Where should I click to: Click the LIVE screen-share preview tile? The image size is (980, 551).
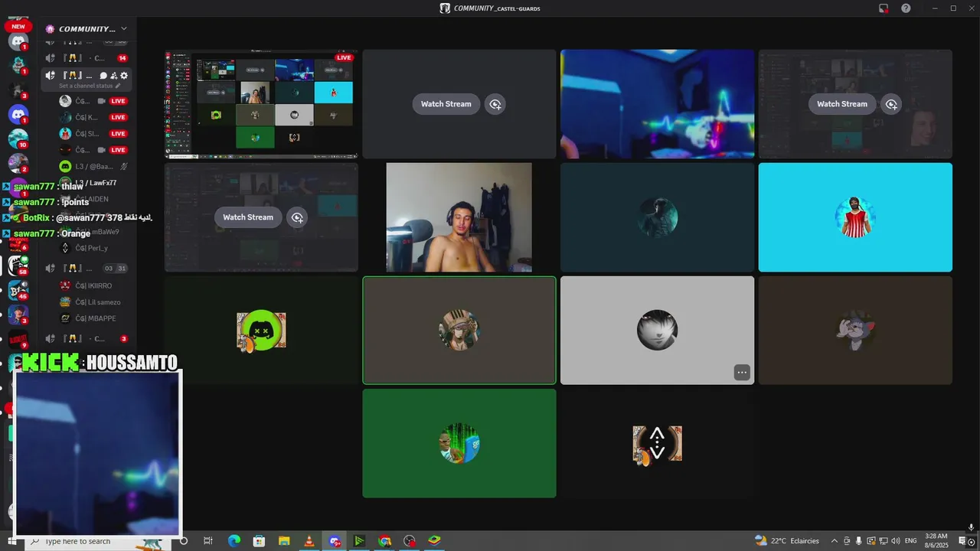[x=261, y=104]
